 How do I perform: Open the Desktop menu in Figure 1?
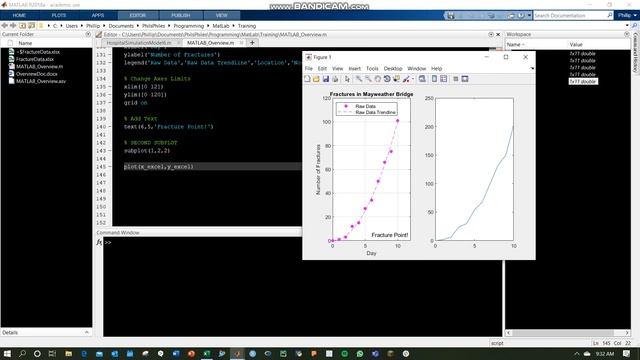click(x=393, y=69)
